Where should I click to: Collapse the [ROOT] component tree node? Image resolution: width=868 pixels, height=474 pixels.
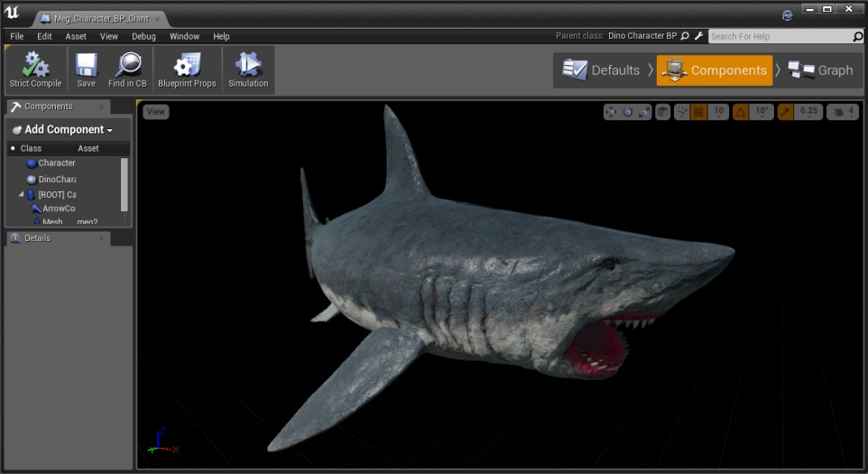22,195
